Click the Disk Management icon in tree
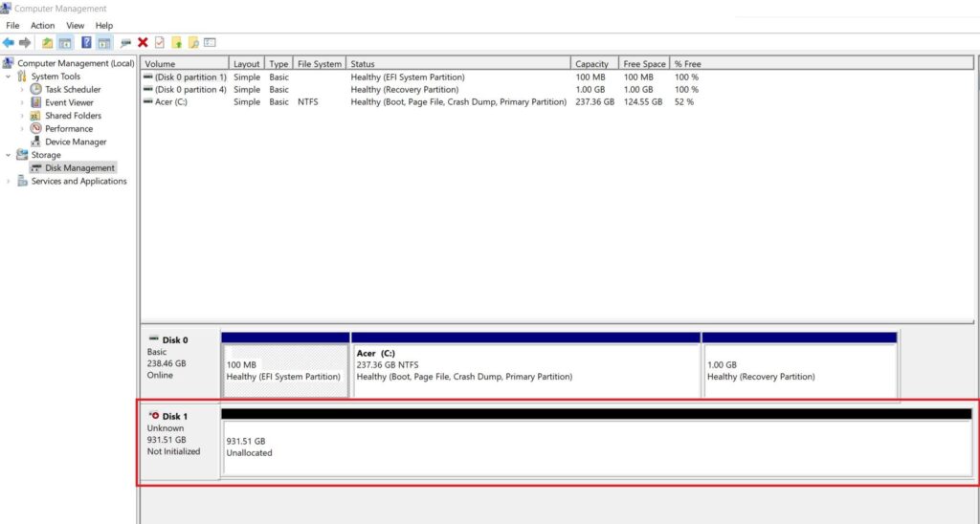The image size is (980, 524). (x=36, y=168)
